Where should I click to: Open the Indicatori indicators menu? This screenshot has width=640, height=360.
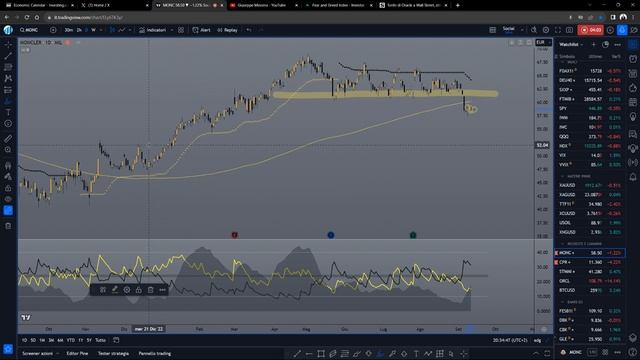tap(153, 30)
